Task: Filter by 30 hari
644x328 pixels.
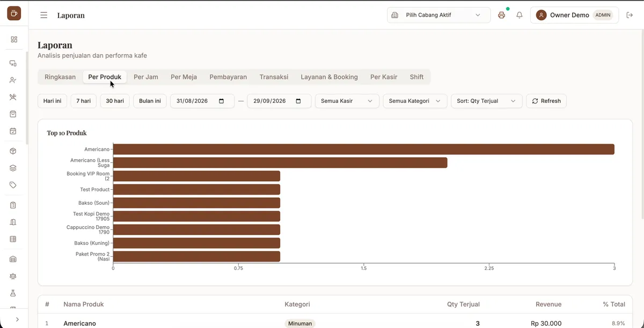Action: (x=115, y=101)
